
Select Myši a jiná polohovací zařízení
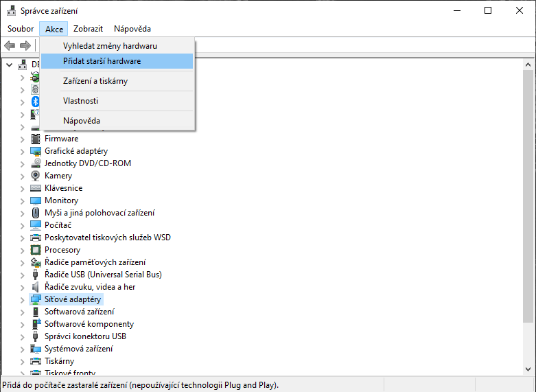100,213
